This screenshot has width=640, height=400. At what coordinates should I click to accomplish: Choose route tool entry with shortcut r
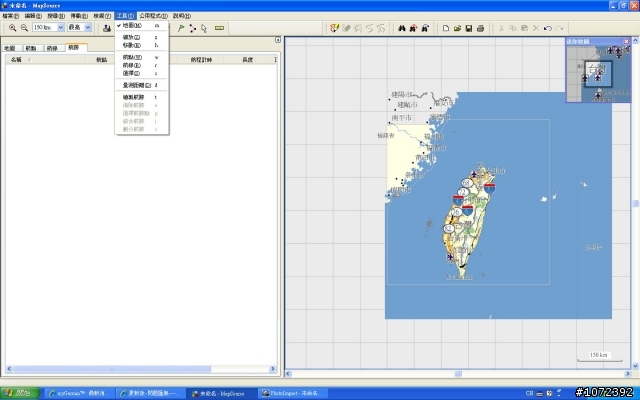point(141,65)
